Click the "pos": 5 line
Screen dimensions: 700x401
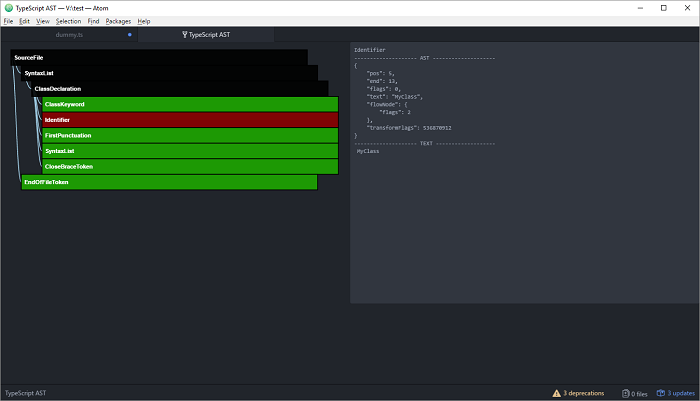(x=380, y=73)
